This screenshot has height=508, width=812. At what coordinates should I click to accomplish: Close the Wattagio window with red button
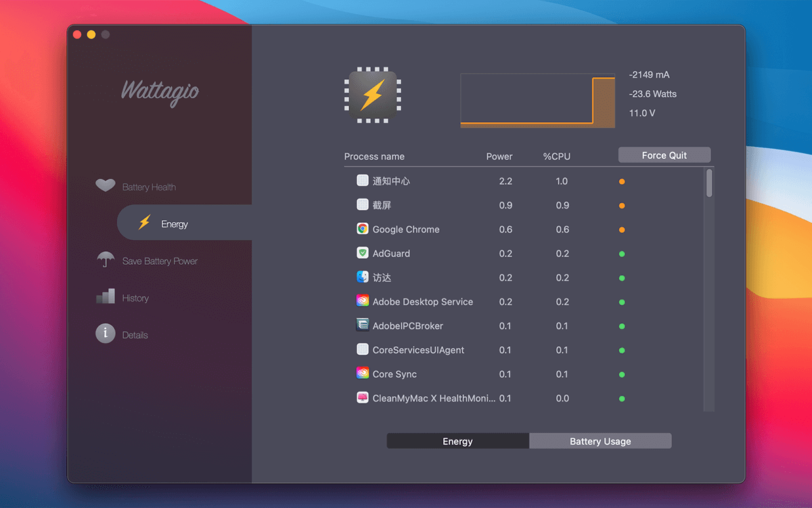click(x=77, y=35)
